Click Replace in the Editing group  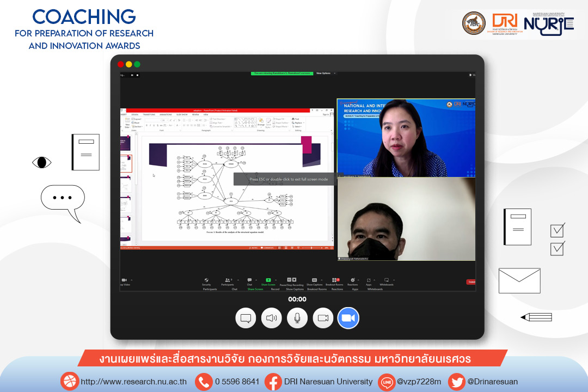tap(297, 122)
